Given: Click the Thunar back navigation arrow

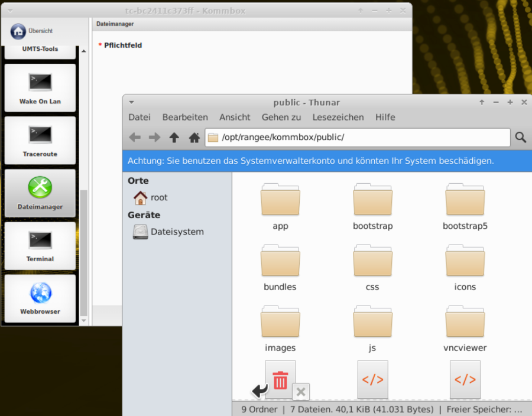Looking at the screenshot, I should tap(135, 138).
